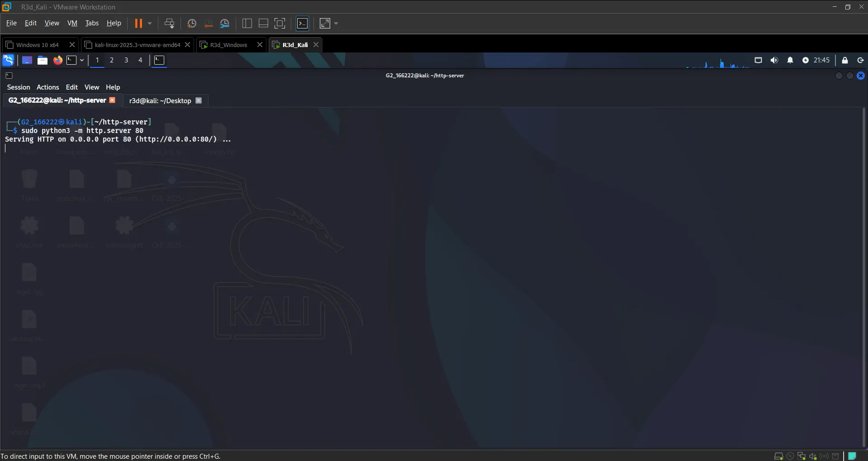The image size is (868, 461).
Task: Switch to workspace 2
Action: point(112,60)
